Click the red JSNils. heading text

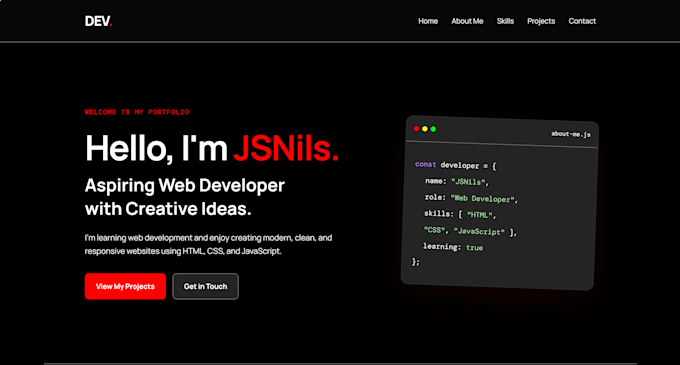click(x=286, y=148)
